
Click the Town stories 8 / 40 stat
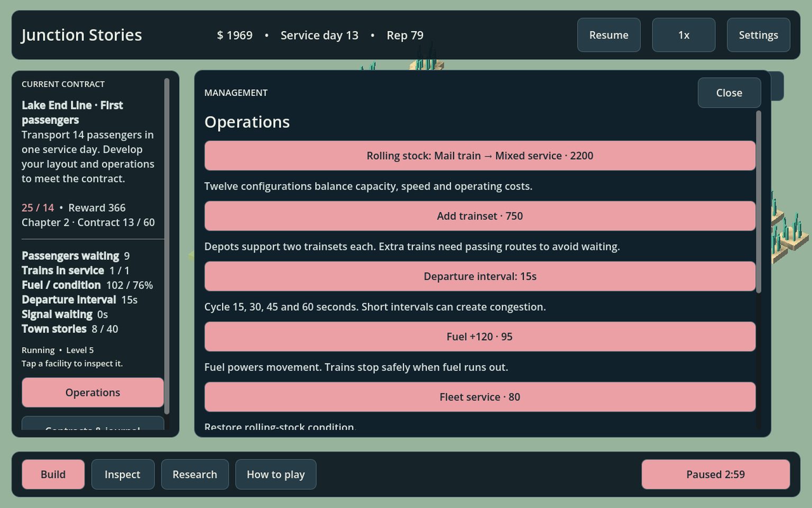[x=70, y=329]
